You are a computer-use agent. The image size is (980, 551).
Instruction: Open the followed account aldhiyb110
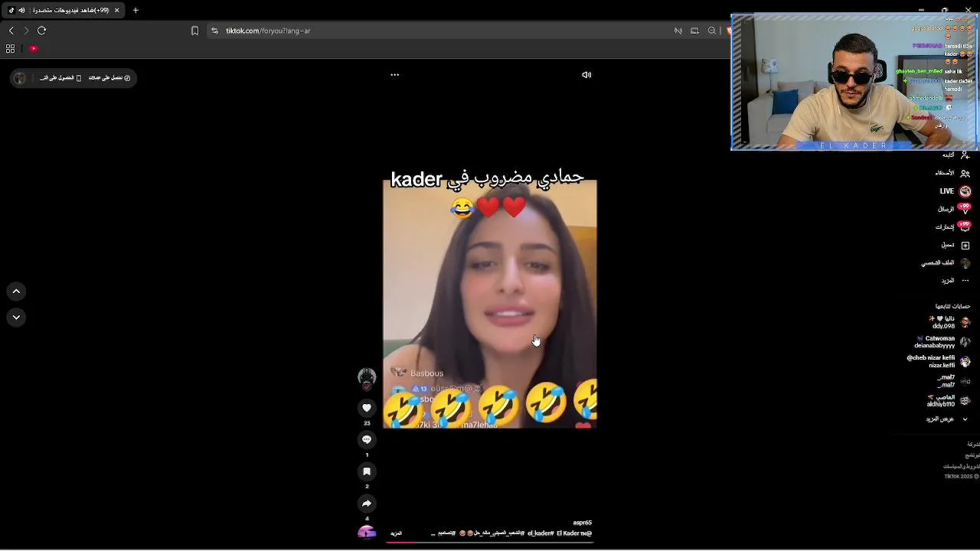click(949, 400)
